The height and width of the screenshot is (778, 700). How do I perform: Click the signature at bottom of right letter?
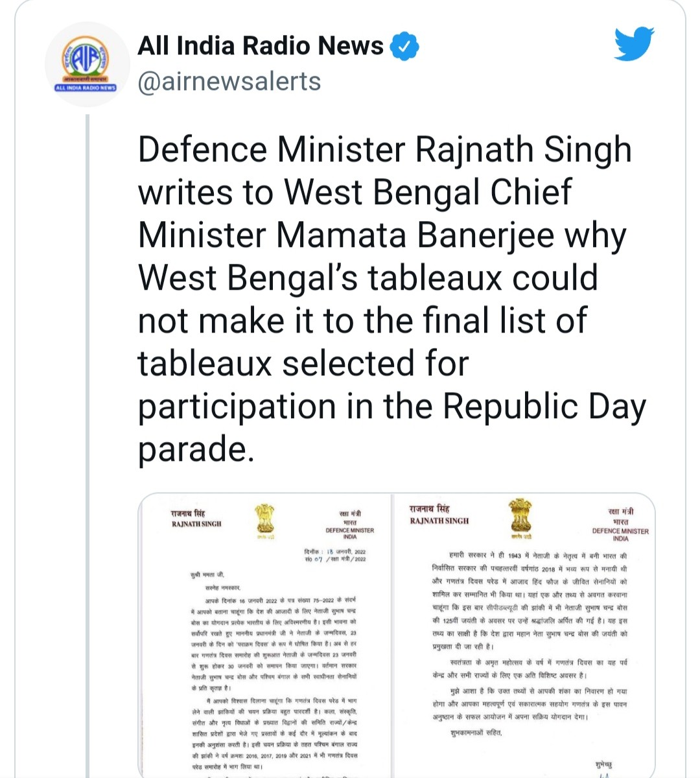pos(603,768)
